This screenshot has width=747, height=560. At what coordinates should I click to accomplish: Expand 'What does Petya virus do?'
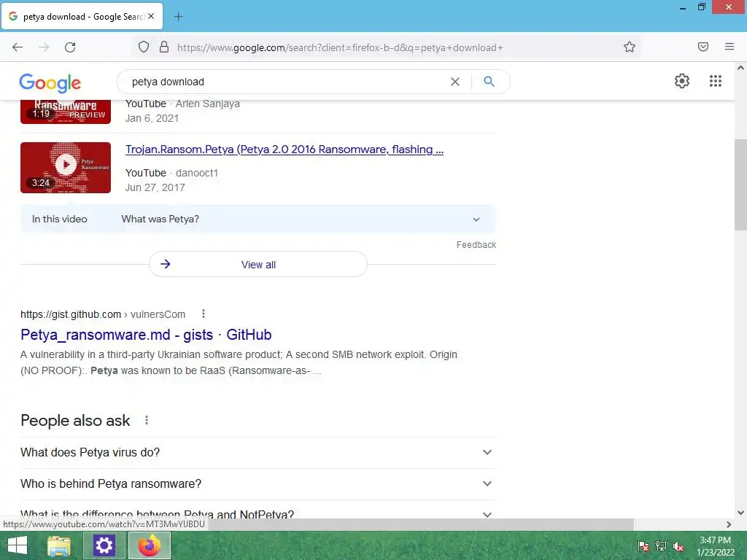point(258,452)
